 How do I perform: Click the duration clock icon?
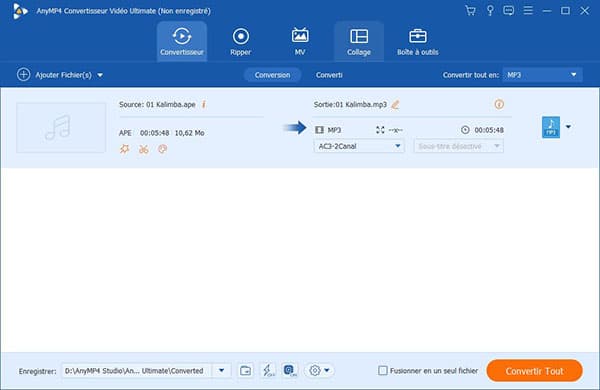[x=465, y=130]
